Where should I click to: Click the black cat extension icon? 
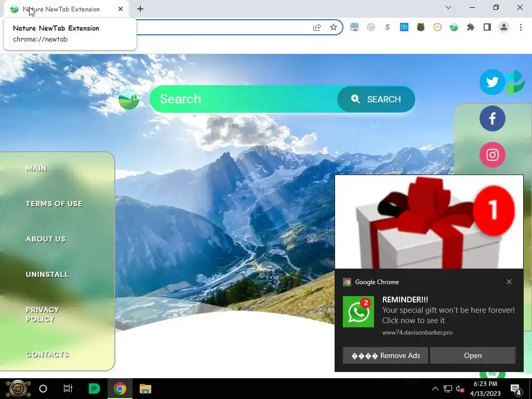coord(421,27)
